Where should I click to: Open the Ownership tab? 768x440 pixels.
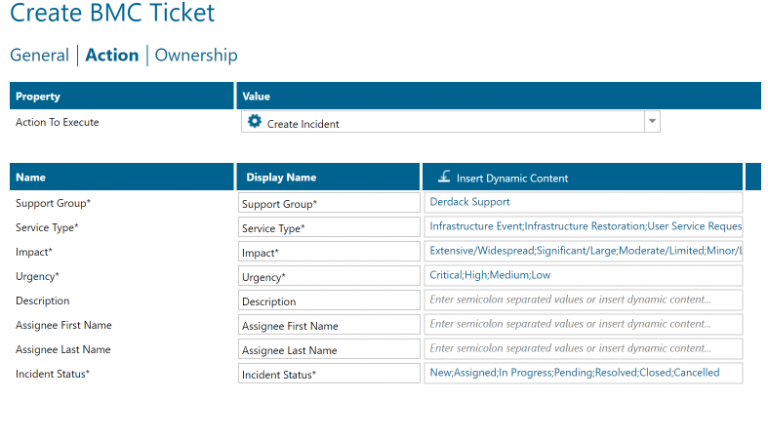click(x=196, y=55)
